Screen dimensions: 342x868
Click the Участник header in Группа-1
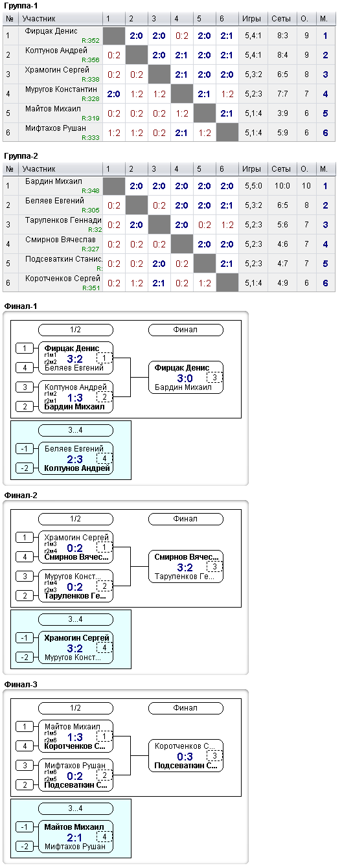click(x=39, y=19)
